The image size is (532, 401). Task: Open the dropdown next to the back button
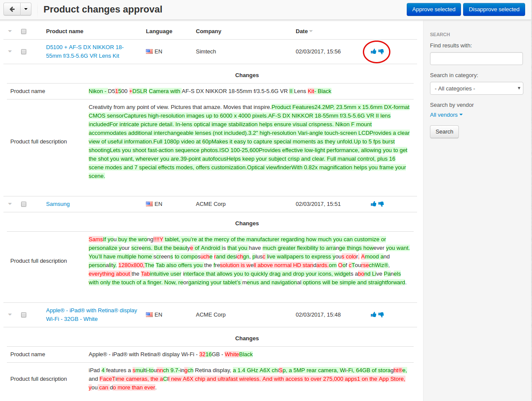(x=26, y=9)
